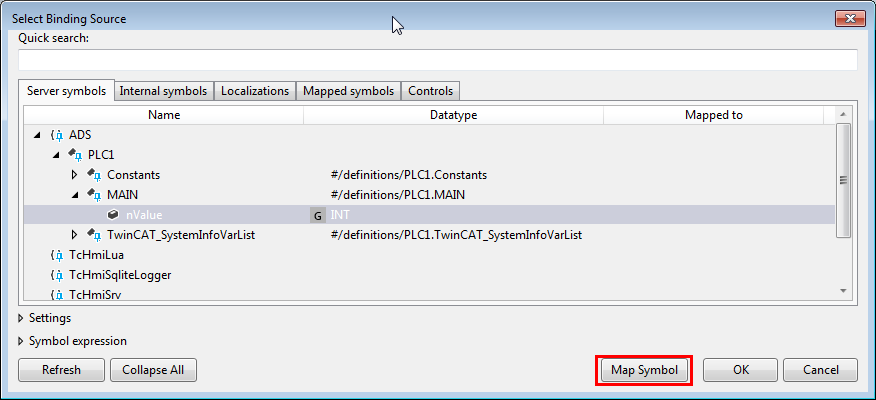Confirm with the OK button

click(740, 370)
